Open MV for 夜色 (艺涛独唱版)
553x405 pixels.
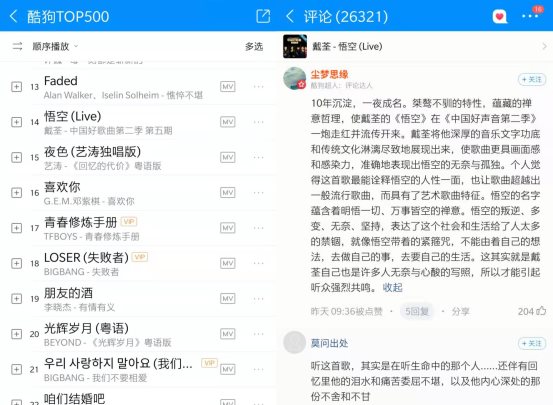[227, 157]
